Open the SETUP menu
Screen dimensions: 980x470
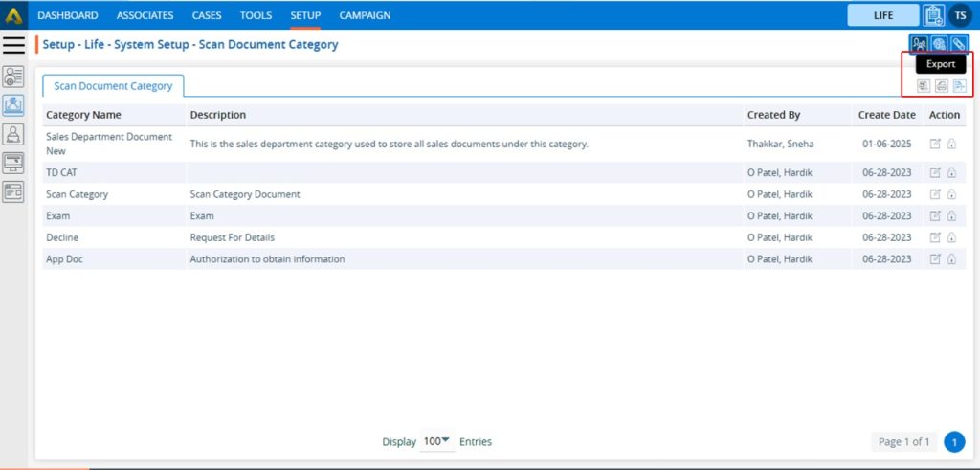coord(305,15)
